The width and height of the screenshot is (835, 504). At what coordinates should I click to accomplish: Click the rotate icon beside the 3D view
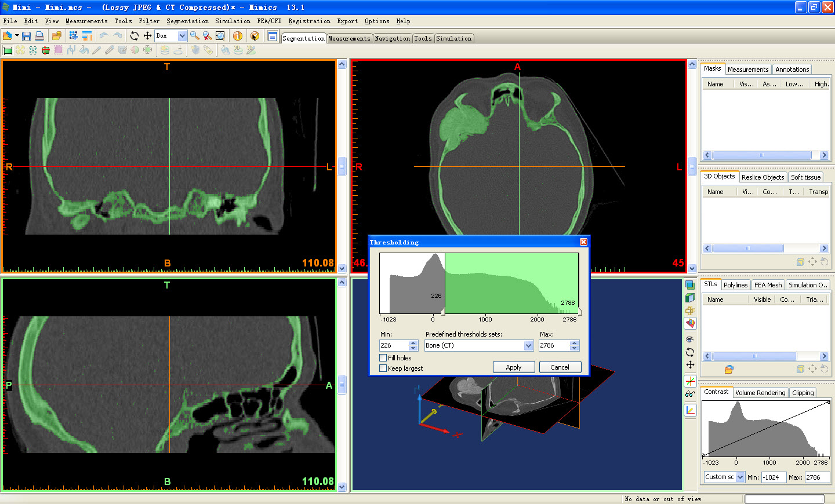(x=690, y=352)
